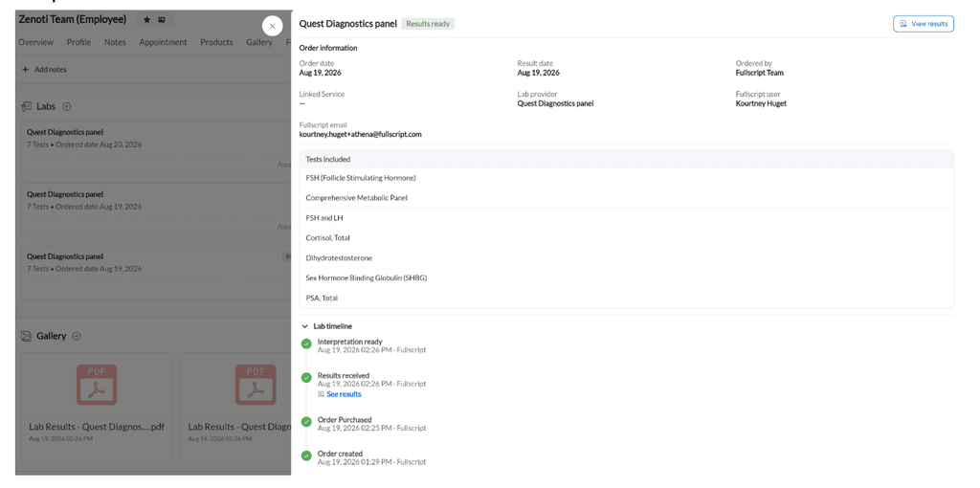Click the Order created timeline entry
Image resolution: width=980 pixels, height=488 pixels.
[x=371, y=457]
